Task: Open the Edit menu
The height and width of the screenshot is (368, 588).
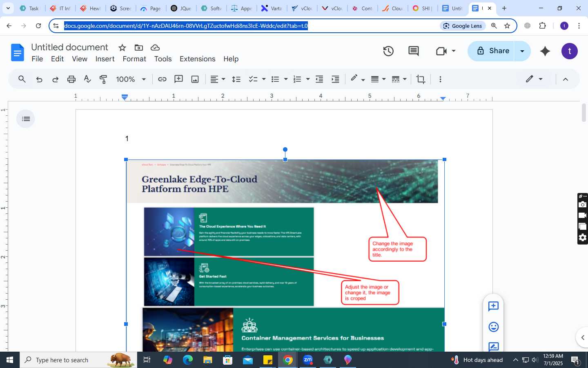Action: click(x=57, y=59)
